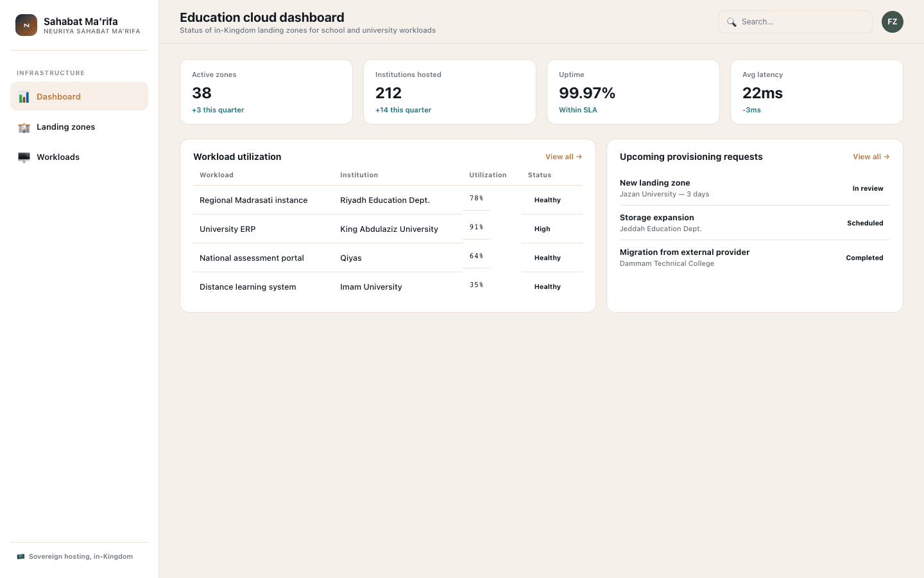The width and height of the screenshot is (924, 578).
Task: Navigate to Workloads in sidebar
Action: [x=79, y=157]
